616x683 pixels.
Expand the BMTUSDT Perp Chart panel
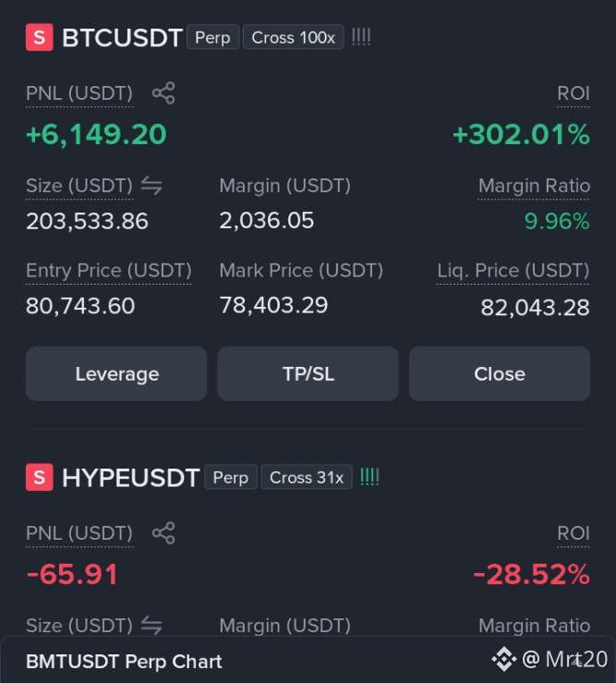tap(124, 662)
